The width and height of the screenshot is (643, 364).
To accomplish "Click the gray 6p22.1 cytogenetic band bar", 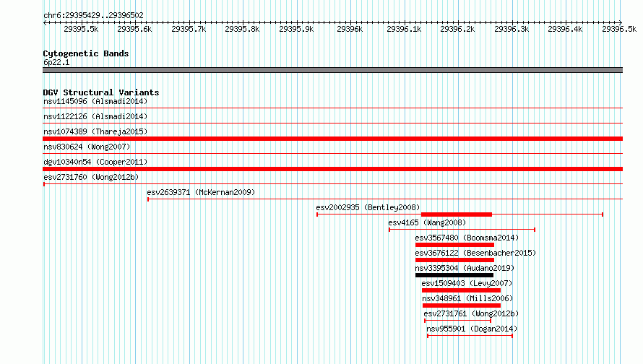I will (332, 70).
